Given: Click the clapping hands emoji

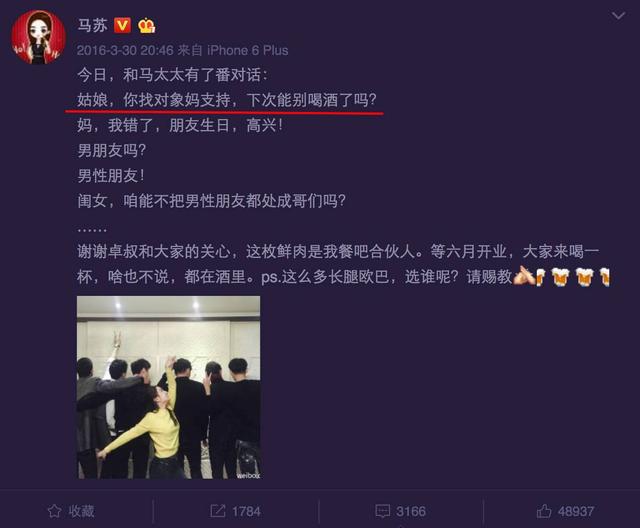Looking at the screenshot, I should [524, 276].
